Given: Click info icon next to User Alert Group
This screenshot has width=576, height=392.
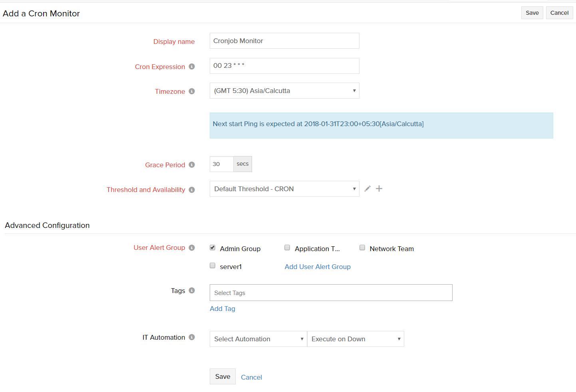Looking at the screenshot, I should pos(192,248).
